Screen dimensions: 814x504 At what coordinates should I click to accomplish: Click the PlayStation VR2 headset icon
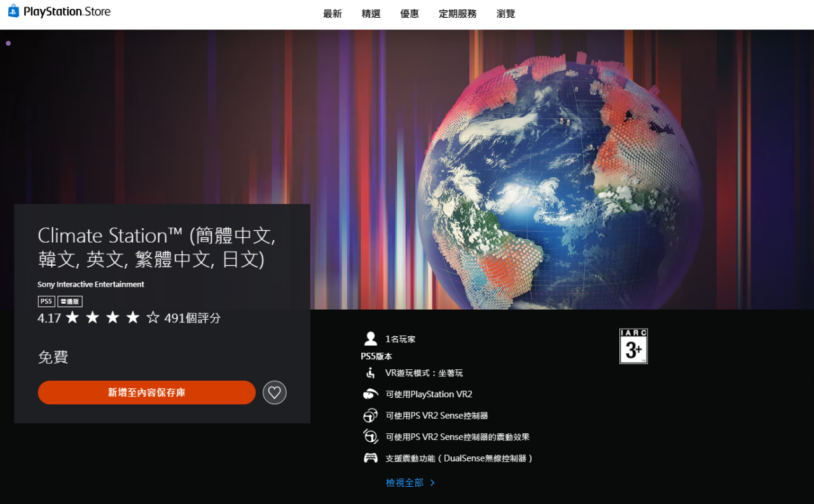[370, 394]
